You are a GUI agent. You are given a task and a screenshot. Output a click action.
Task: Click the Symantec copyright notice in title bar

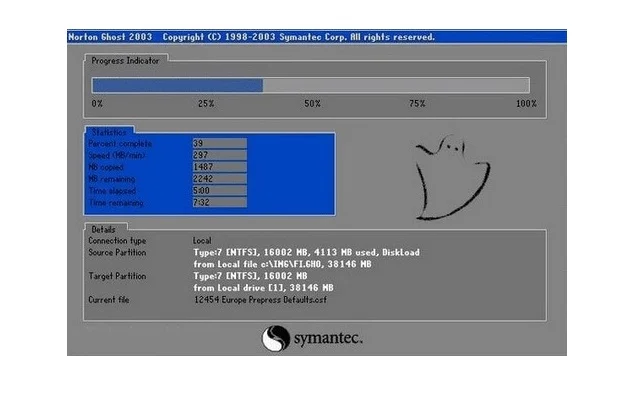[299, 37]
